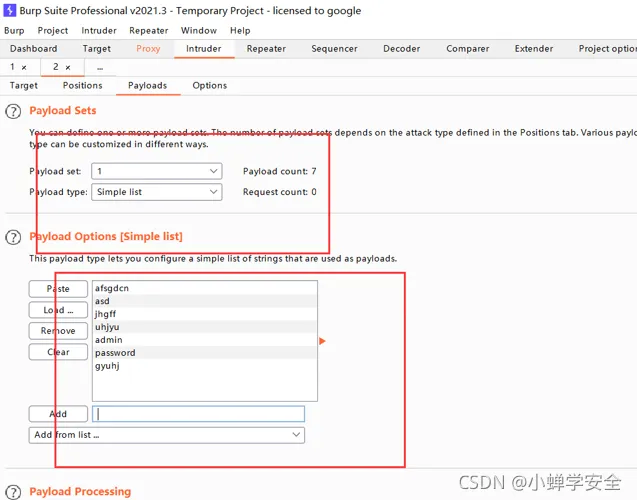
Task: Click the Payload Sets heading
Action: click(x=63, y=110)
